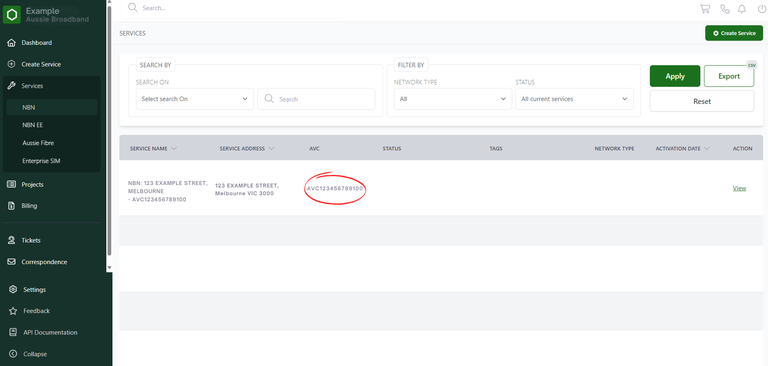
Task: Click the Services wrench icon
Action: pos(12,86)
